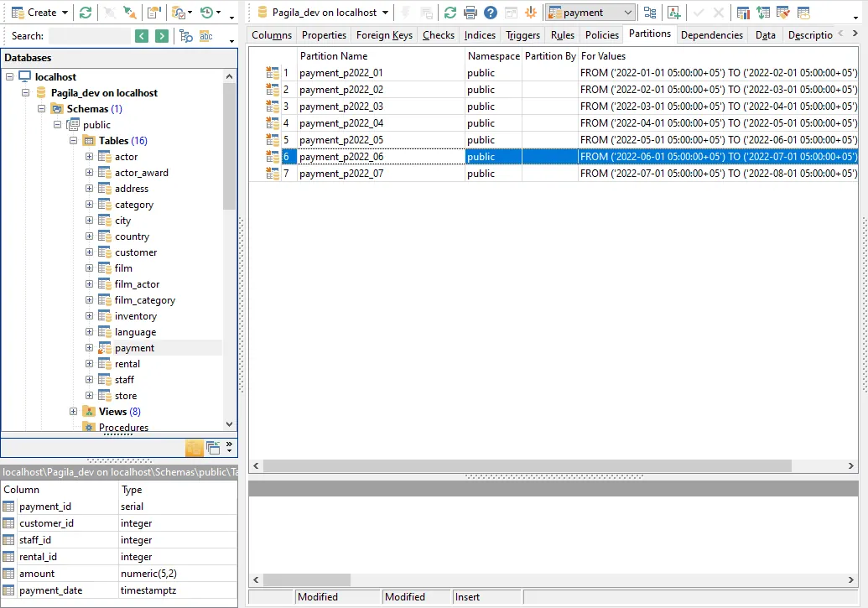Open the payment object combo box
Viewport: 868px width, 608px height.
[x=590, y=13]
